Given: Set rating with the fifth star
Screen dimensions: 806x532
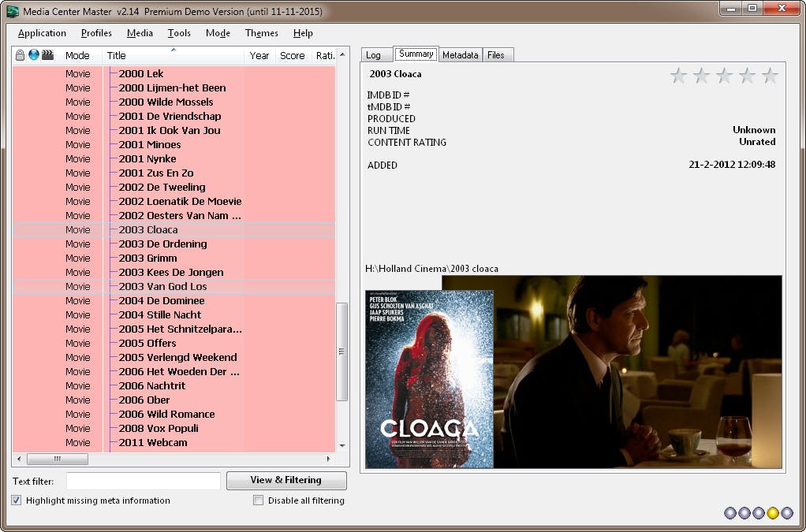Looking at the screenshot, I should tap(770, 76).
